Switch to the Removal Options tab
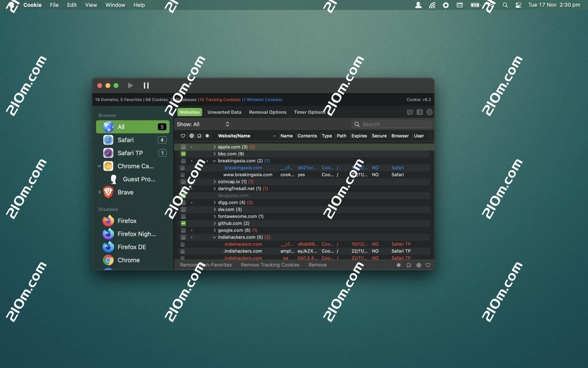This screenshot has height=368, width=588. (x=267, y=112)
